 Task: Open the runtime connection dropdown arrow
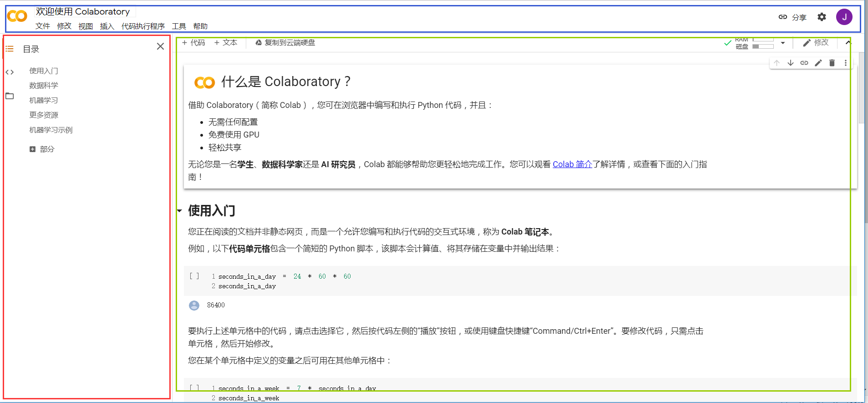783,43
